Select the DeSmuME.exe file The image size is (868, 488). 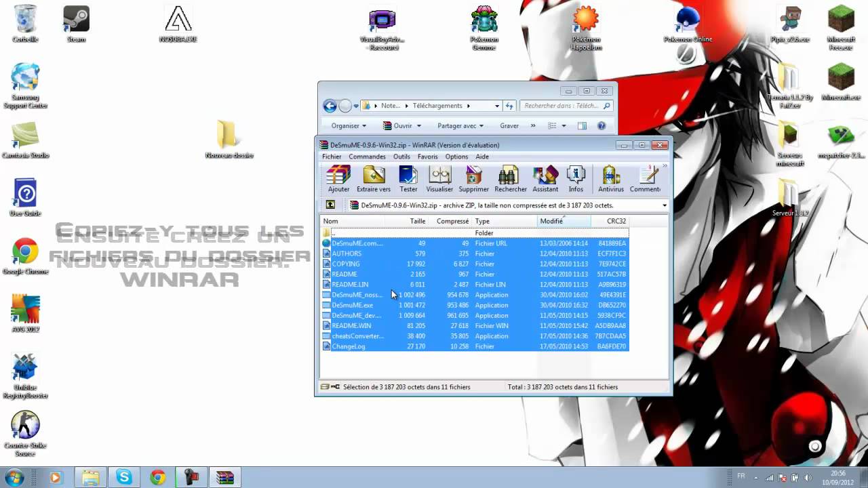tap(475, 305)
